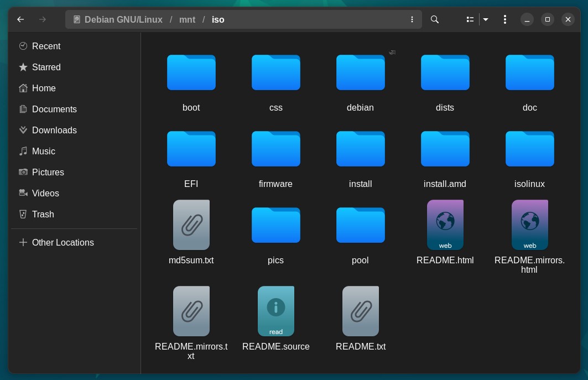The height and width of the screenshot is (380, 588).
Task: Click the Trash bin icon
Action: click(23, 214)
